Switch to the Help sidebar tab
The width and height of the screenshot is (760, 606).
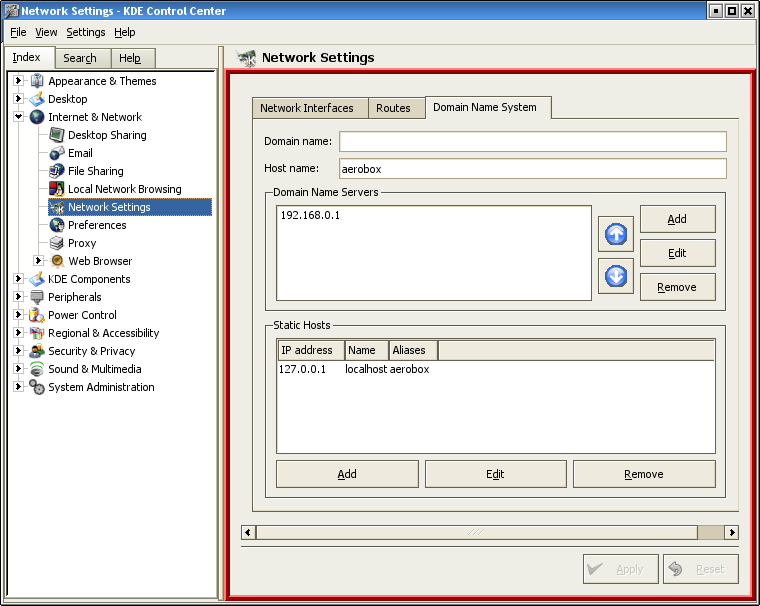click(x=133, y=58)
